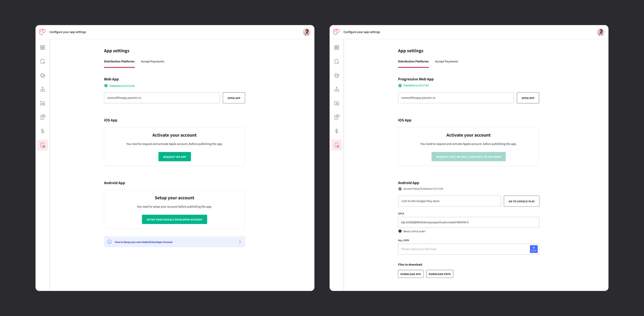Open the notes icon in the right window sidebar
Screen dimensions: 644x316
click(x=337, y=117)
